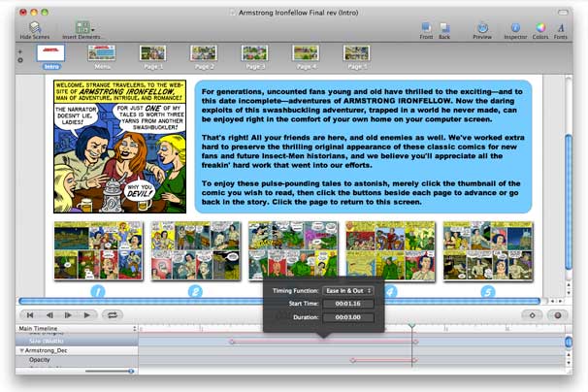Click the round blue number 2 button
Screen dimensions: 588x392
click(195, 291)
